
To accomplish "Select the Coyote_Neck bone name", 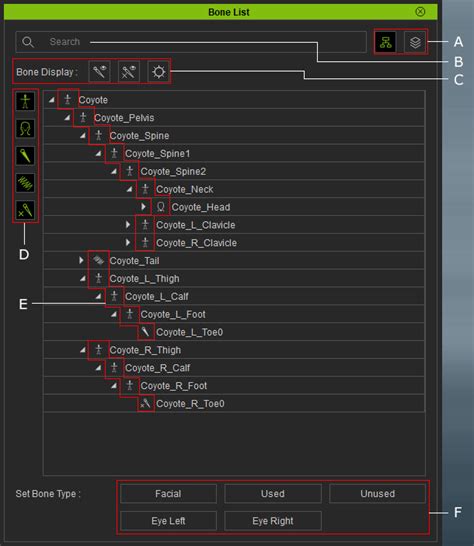I will pyautogui.click(x=185, y=189).
